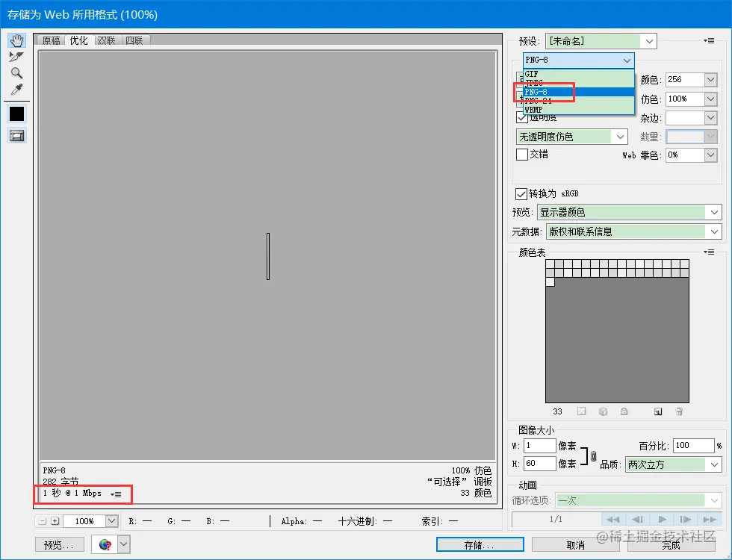Delete selected color with the trash icon

point(679,411)
